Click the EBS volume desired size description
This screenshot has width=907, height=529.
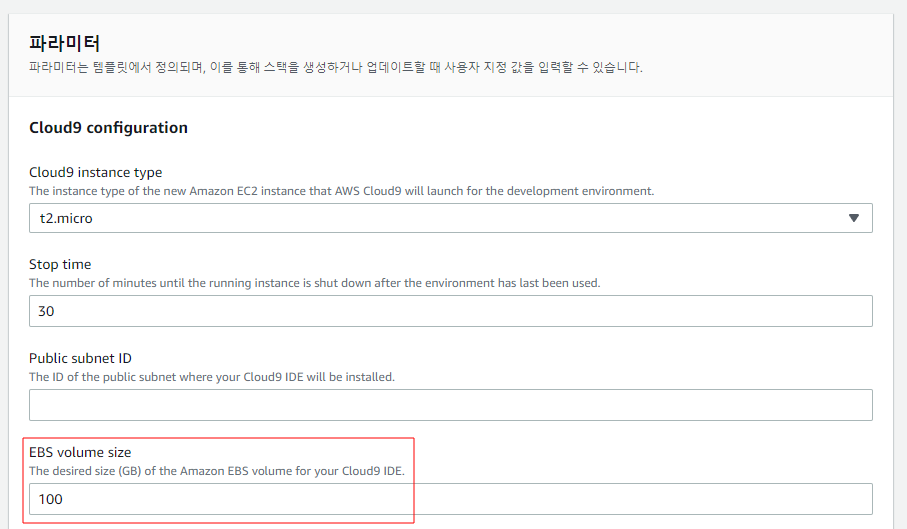click(217, 471)
